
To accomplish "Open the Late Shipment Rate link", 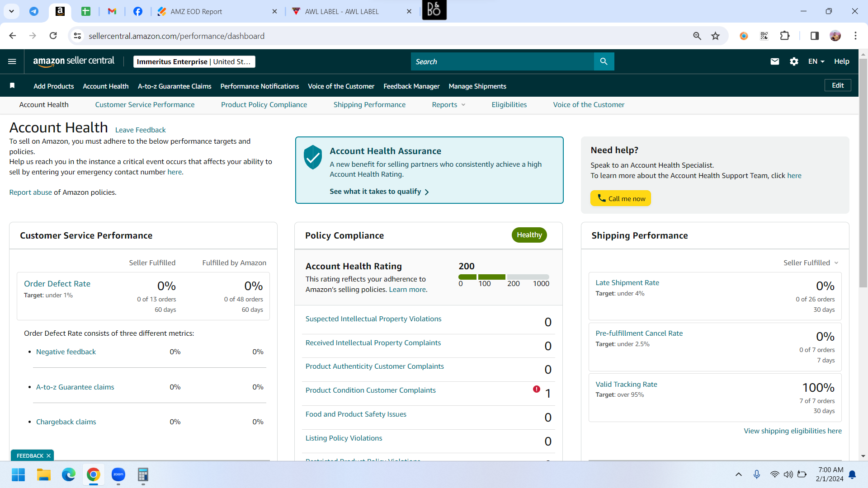I will pyautogui.click(x=627, y=283).
